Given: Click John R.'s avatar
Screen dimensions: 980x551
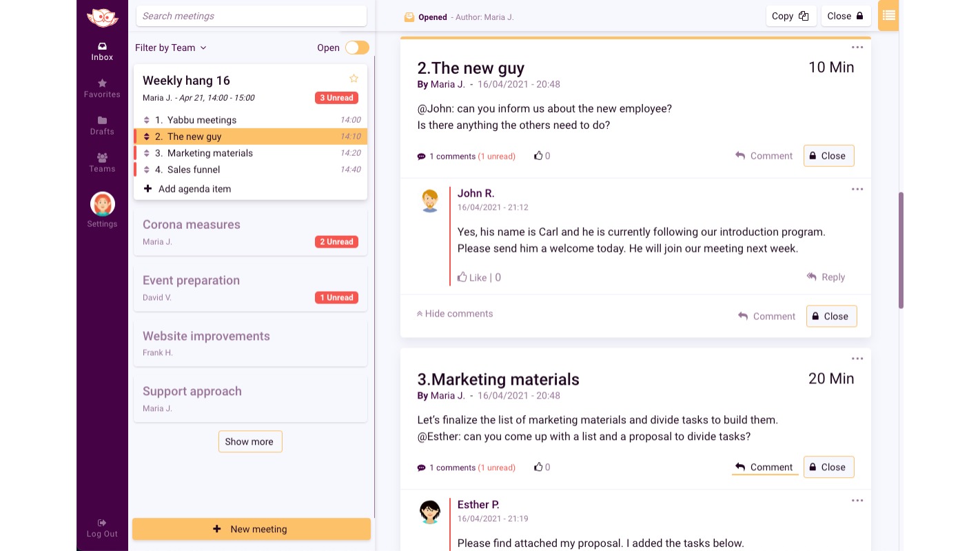Looking at the screenshot, I should coord(430,200).
